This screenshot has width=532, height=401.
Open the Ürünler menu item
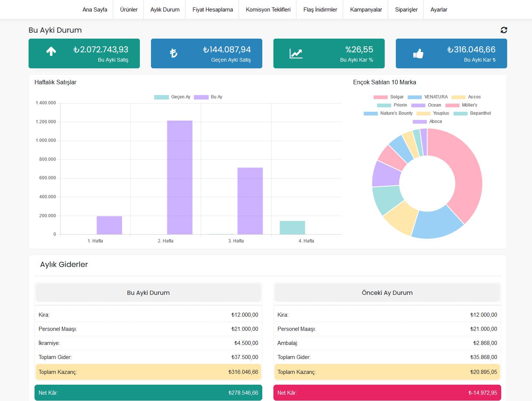[x=129, y=10]
